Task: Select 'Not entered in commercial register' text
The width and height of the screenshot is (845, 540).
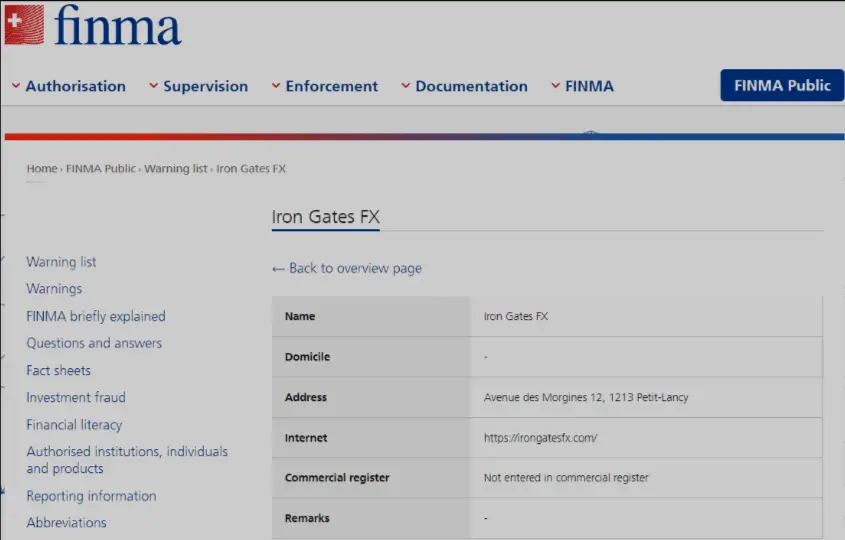Action: (x=566, y=478)
